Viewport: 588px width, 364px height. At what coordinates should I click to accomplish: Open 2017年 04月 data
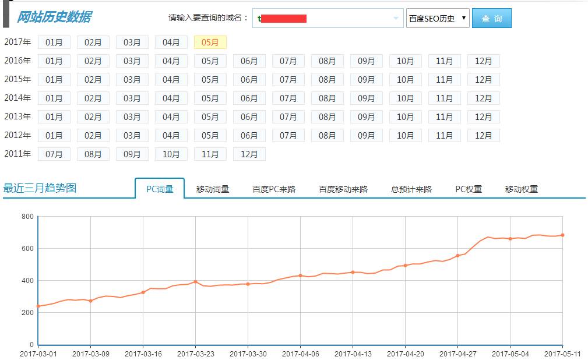[171, 43]
